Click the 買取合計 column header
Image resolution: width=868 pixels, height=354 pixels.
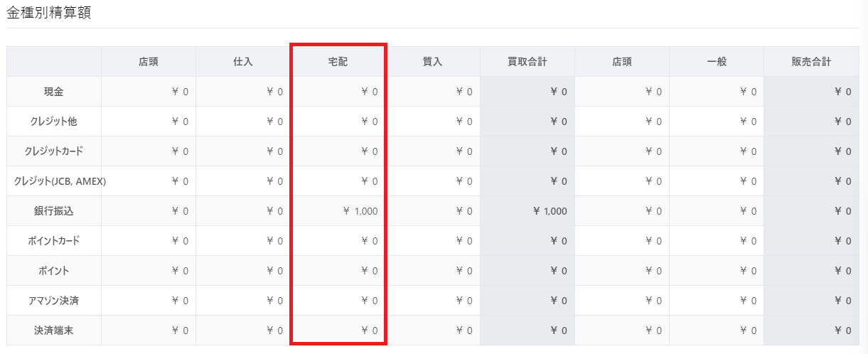click(x=527, y=62)
